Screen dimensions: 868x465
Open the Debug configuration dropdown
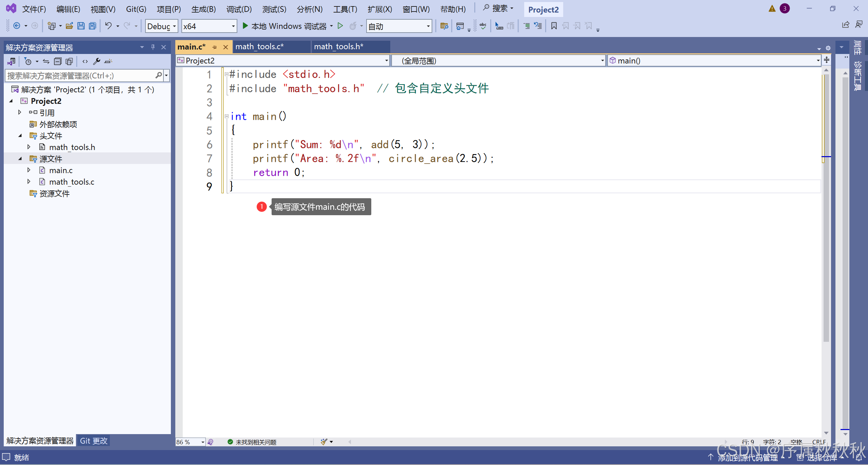click(174, 26)
